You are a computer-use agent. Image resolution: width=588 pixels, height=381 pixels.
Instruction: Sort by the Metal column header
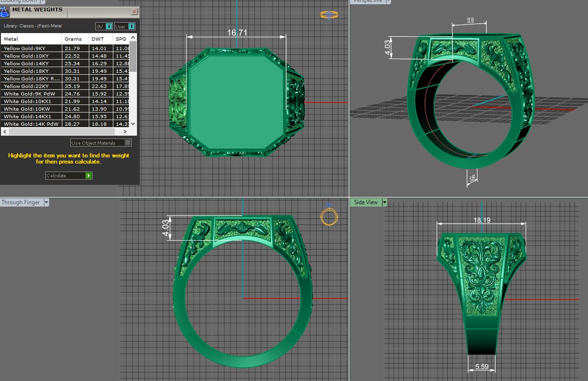coord(32,39)
